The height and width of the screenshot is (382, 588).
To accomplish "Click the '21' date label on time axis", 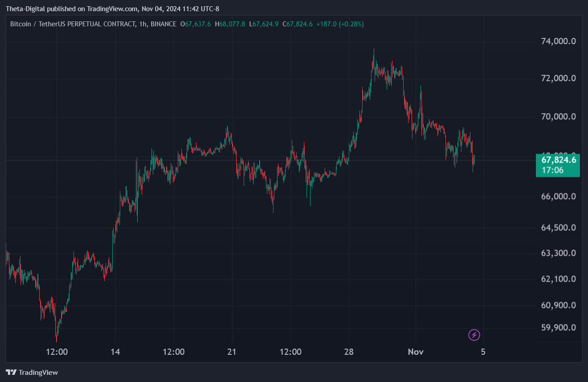I will point(232,352).
